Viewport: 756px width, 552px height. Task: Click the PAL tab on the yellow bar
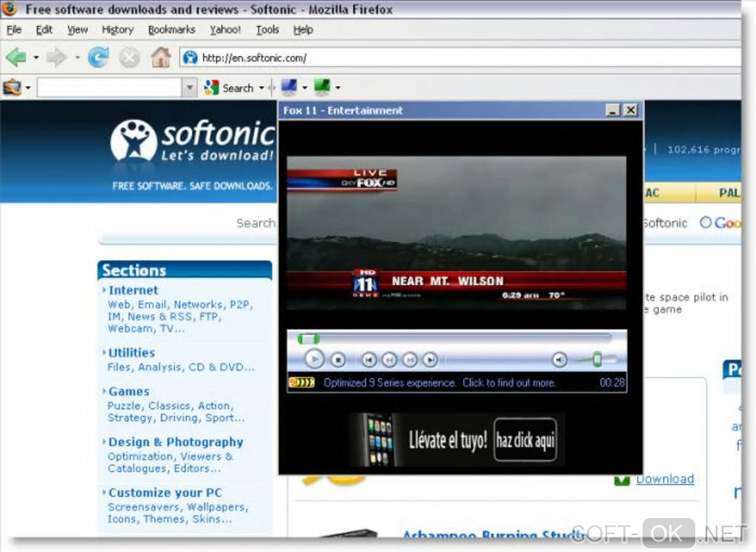[x=718, y=193]
